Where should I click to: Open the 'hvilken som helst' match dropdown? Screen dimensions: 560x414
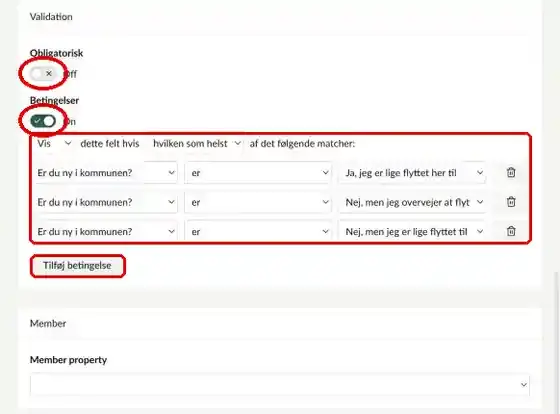click(197, 144)
